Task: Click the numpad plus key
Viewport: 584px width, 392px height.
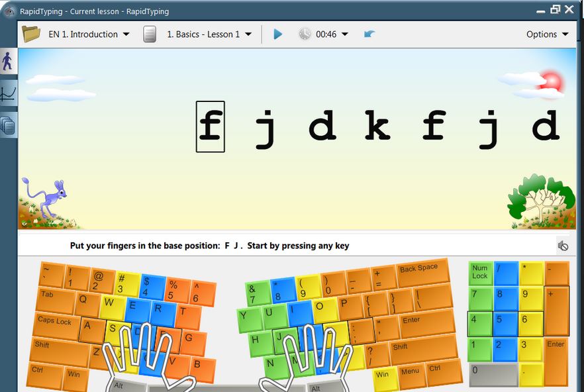Action: tap(556, 311)
